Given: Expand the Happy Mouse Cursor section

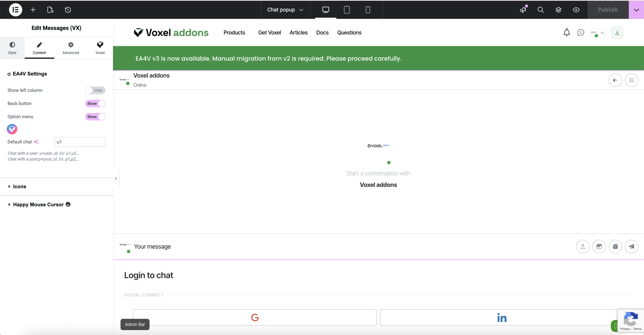Looking at the screenshot, I should pos(38,204).
